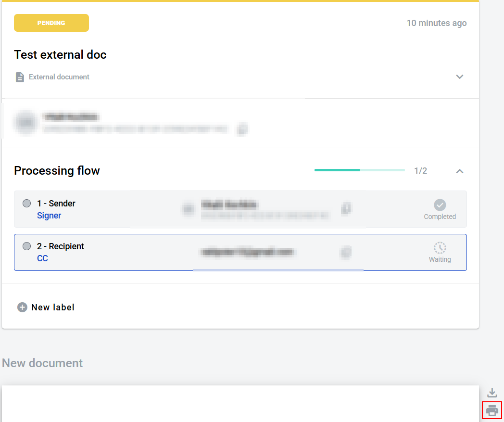Click the print icon

tap(491, 410)
